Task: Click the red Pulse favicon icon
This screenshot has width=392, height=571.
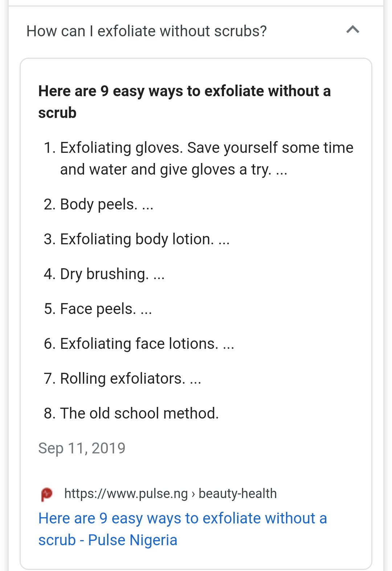Action: tap(46, 494)
